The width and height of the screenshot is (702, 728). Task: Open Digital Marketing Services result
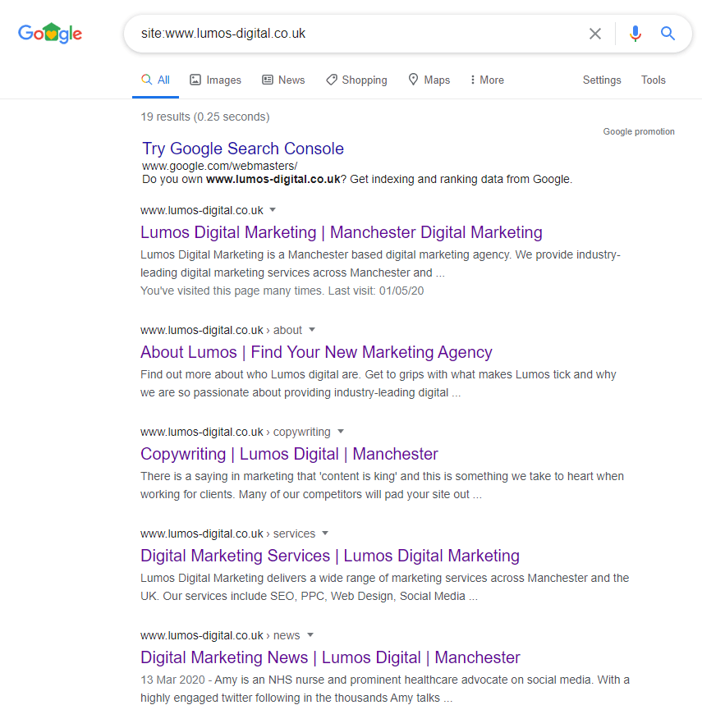[x=330, y=556]
